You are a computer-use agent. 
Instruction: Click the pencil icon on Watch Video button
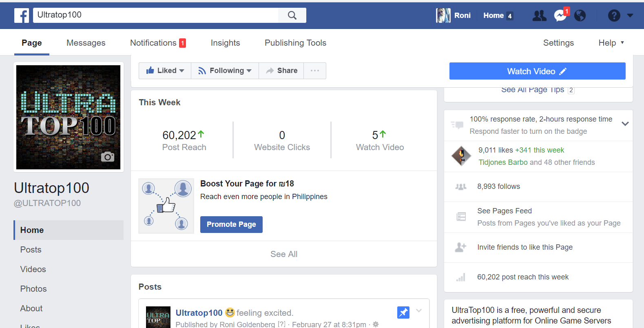pyautogui.click(x=563, y=71)
